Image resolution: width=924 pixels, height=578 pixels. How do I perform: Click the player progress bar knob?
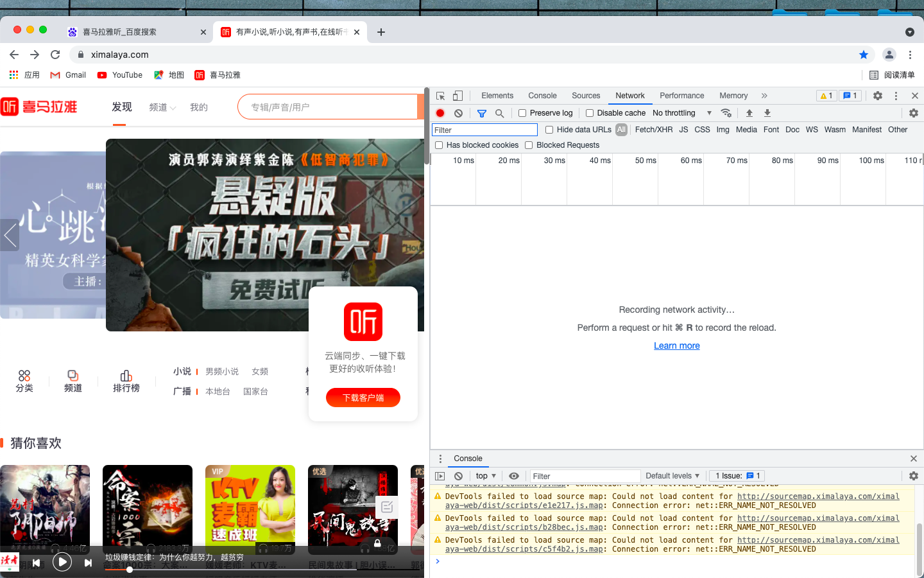coord(130,570)
